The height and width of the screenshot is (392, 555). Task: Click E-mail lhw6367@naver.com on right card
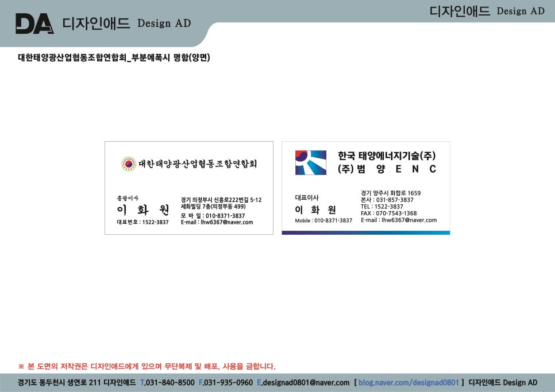399,220
